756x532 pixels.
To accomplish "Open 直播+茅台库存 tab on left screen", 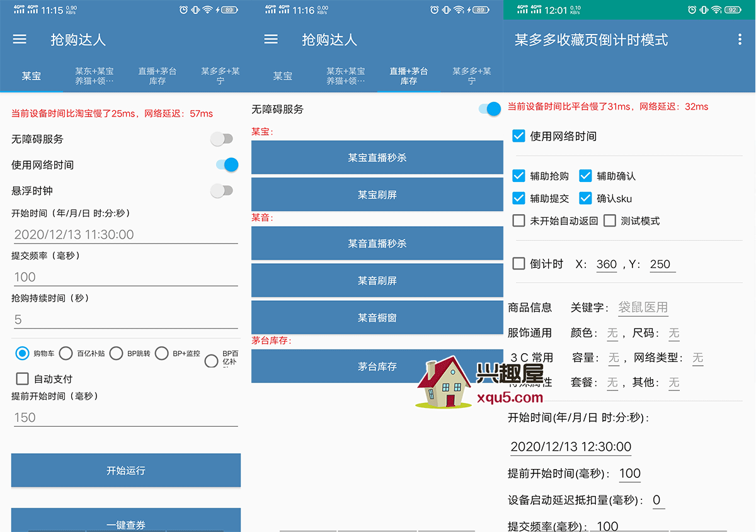I will point(157,76).
